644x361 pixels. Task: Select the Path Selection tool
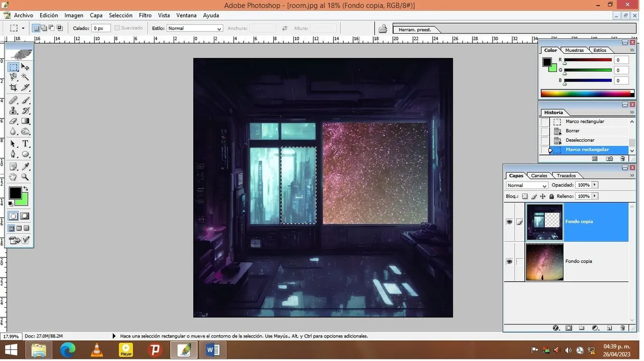[x=13, y=144]
